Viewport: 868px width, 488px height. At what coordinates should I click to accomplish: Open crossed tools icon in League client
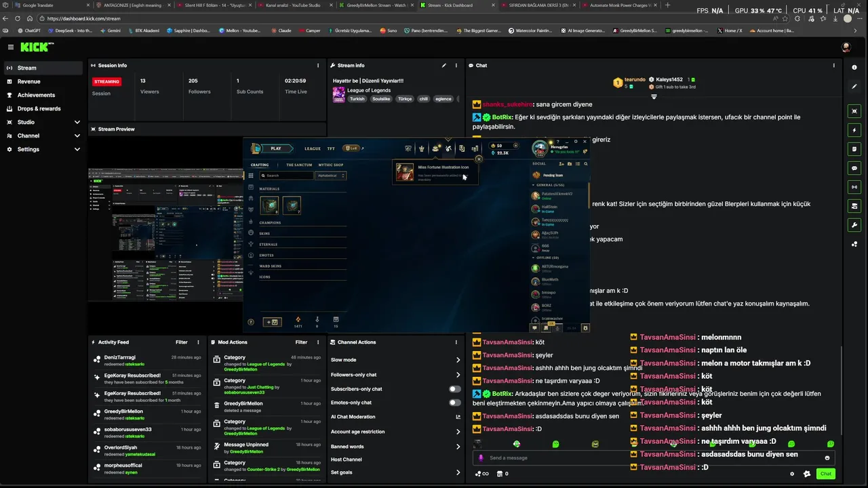448,148
